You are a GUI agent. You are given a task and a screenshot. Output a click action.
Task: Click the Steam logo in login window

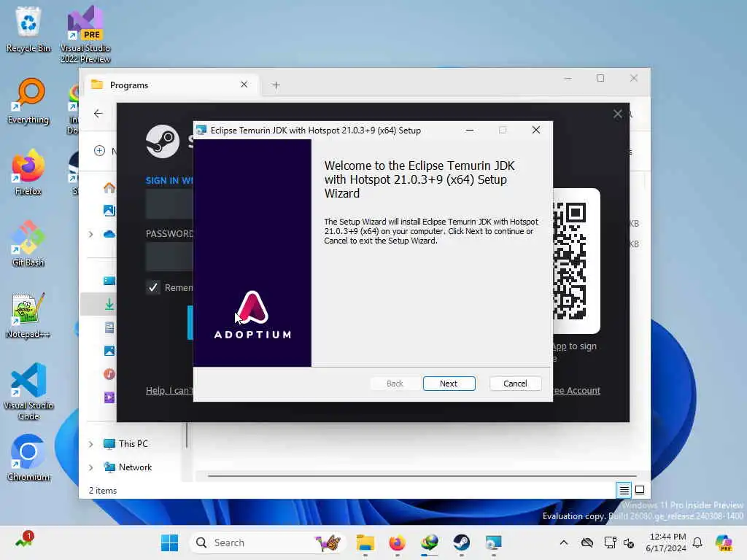(163, 141)
